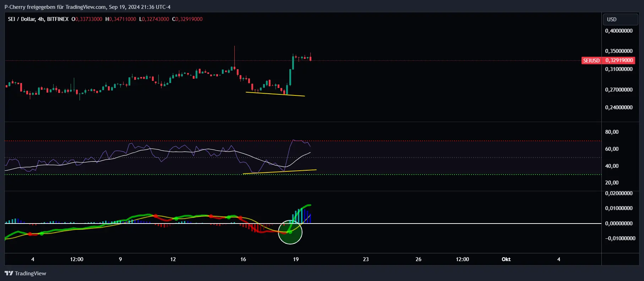
Task: Click the RSI 40,00 axis label
Action: point(612,166)
